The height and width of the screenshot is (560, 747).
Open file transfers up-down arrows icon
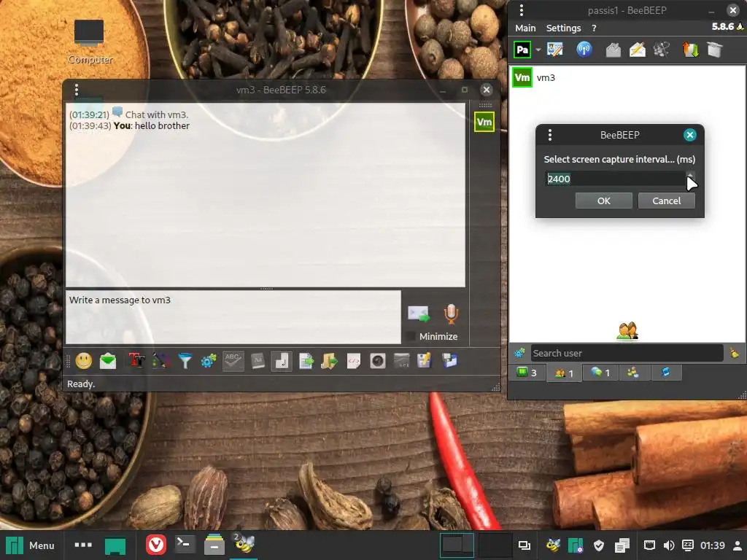[690, 50]
